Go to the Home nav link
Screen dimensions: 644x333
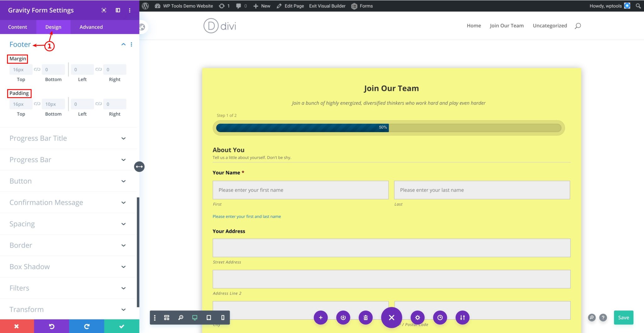[474, 26]
